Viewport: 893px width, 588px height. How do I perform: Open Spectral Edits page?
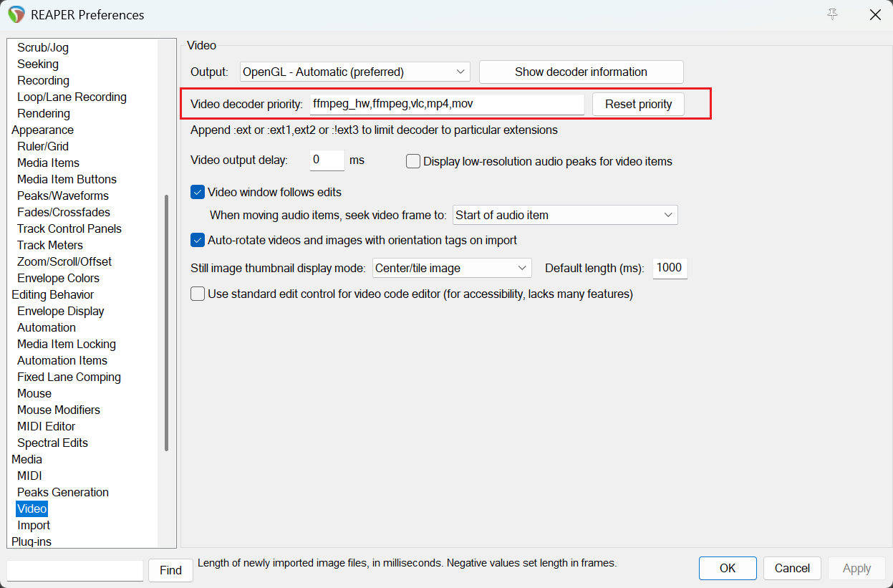click(x=52, y=443)
